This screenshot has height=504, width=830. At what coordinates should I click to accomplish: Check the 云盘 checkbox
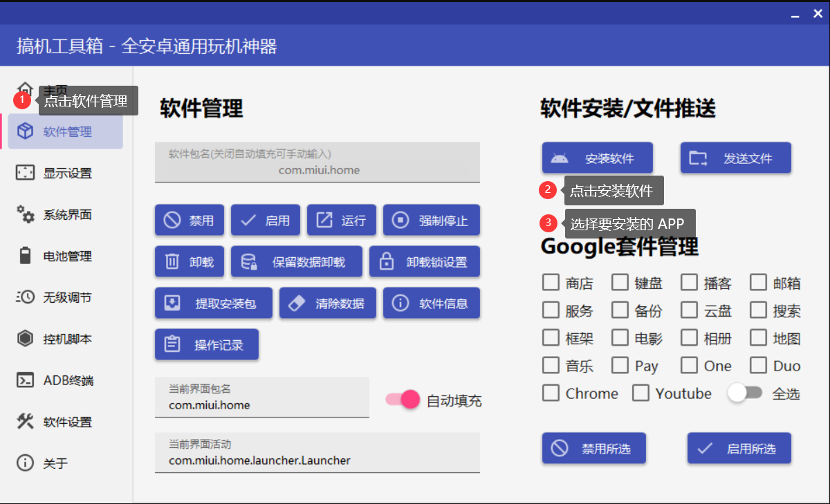pyautogui.click(x=689, y=310)
